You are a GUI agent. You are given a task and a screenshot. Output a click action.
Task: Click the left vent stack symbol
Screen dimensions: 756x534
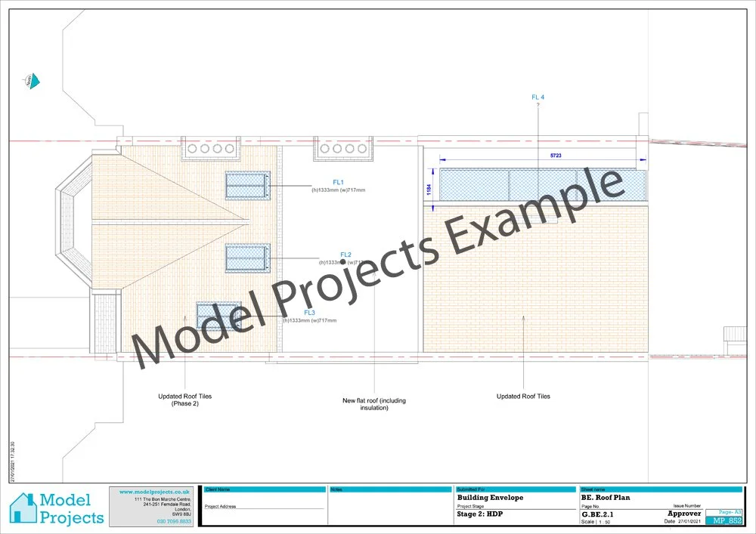click(210, 147)
